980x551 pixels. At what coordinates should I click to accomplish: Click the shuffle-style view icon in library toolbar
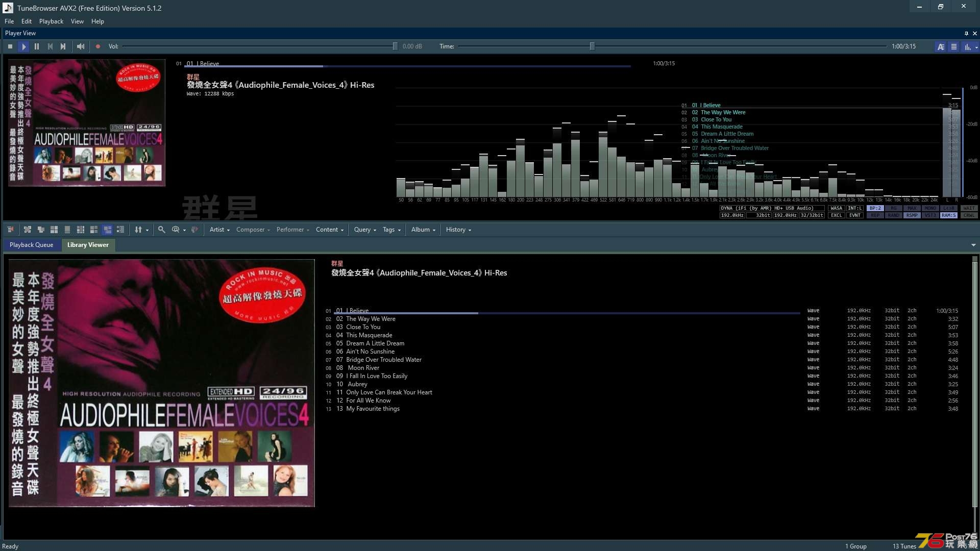tap(28, 230)
